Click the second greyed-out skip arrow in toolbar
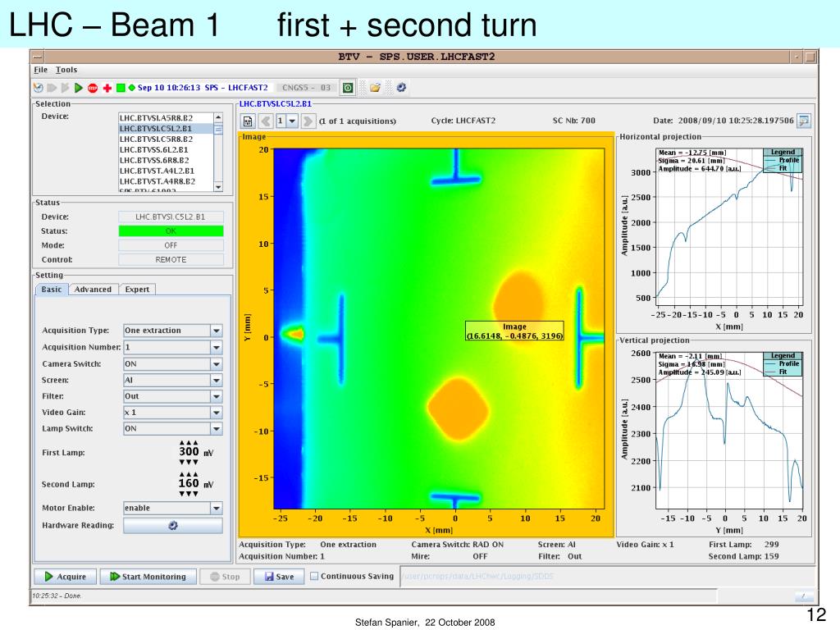The height and width of the screenshot is (630, 840). click(x=66, y=87)
